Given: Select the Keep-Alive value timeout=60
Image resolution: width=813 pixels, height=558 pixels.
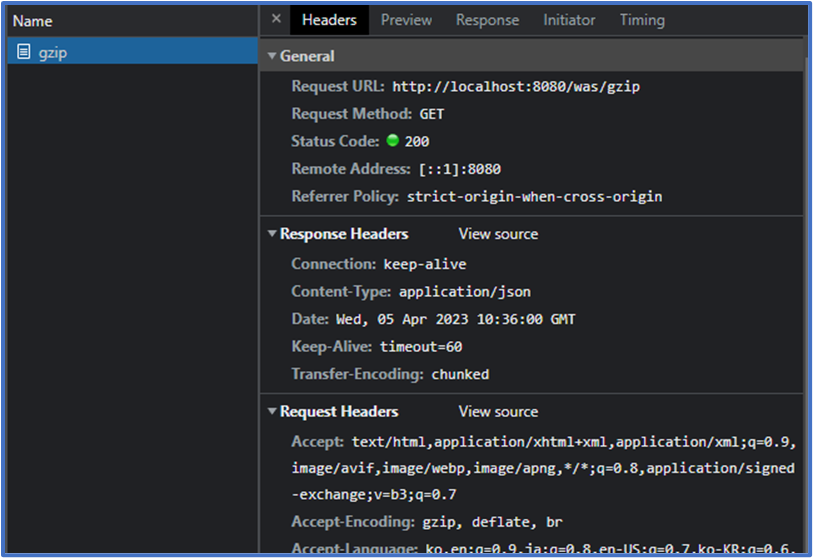Looking at the screenshot, I should (x=420, y=346).
